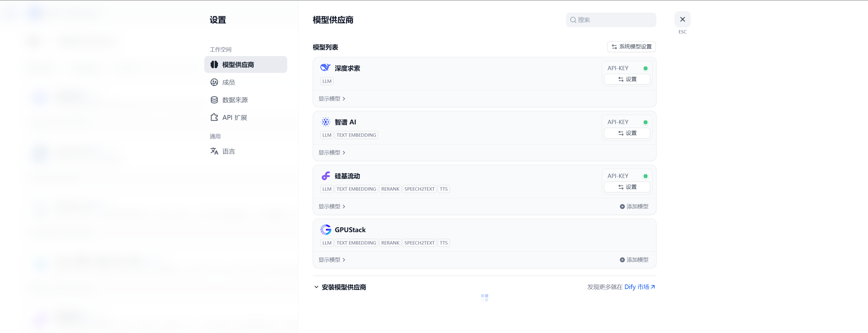Image resolution: width=868 pixels, height=333 pixels.
Task: Open 成员 members section
Action: [x=246, y=82]
